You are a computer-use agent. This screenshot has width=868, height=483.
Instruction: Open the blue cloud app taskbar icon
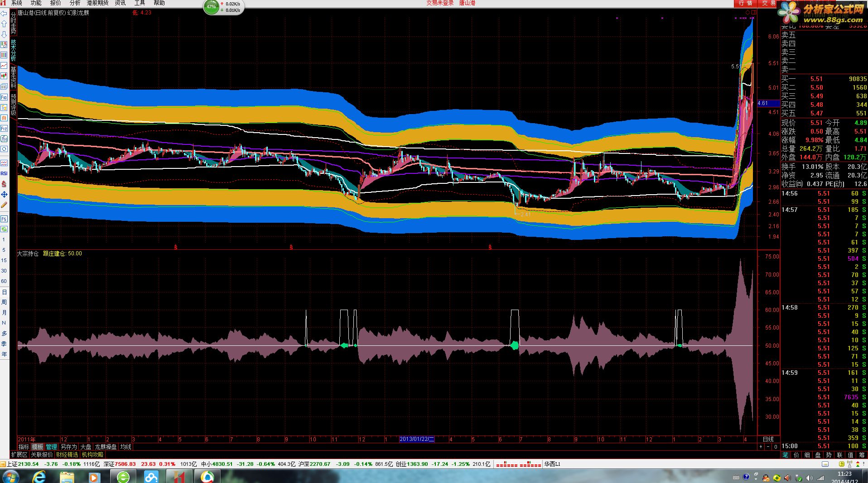[x=151, y=477]
